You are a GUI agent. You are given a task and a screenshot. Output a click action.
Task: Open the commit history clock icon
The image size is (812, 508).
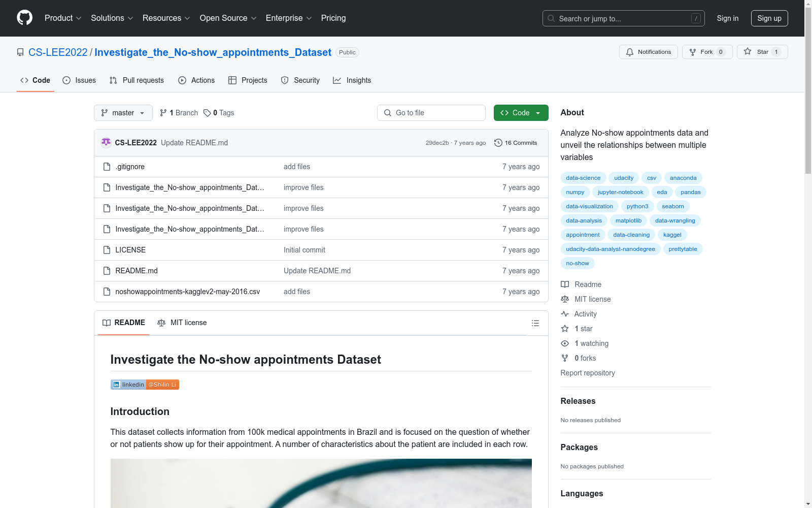tap(498, 143)
